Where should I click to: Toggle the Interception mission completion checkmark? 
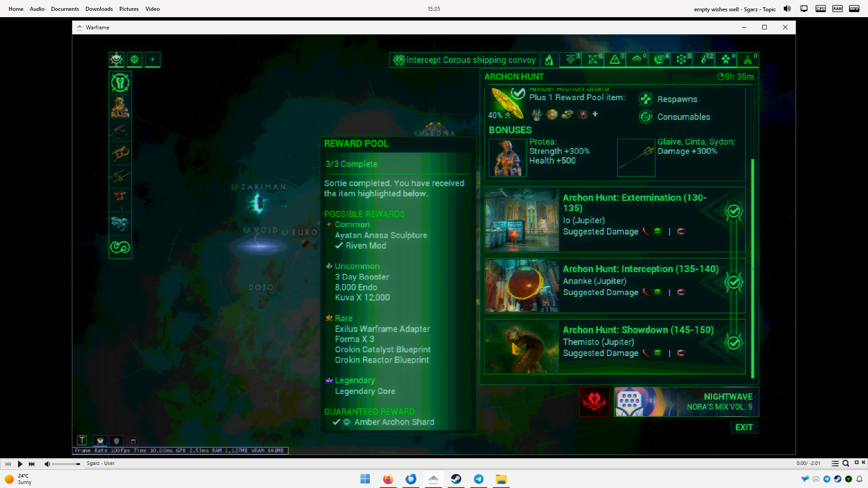tap(733, 282)
